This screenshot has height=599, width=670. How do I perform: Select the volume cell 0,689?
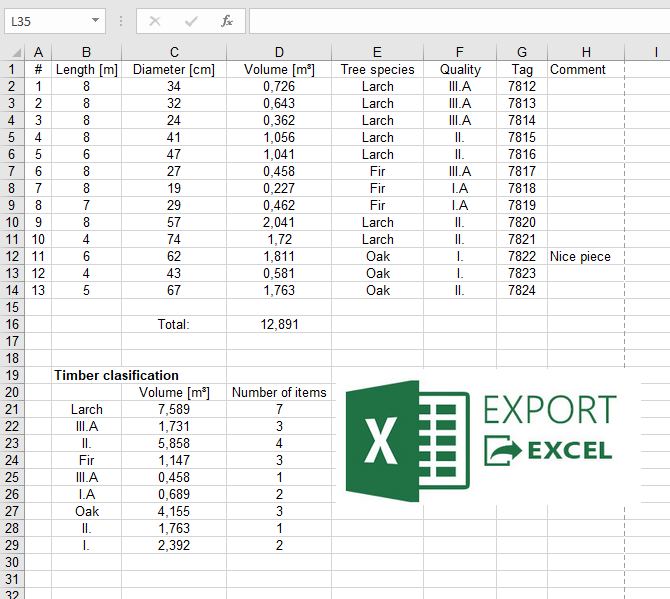pyautogui.click(x=174, y=494)
